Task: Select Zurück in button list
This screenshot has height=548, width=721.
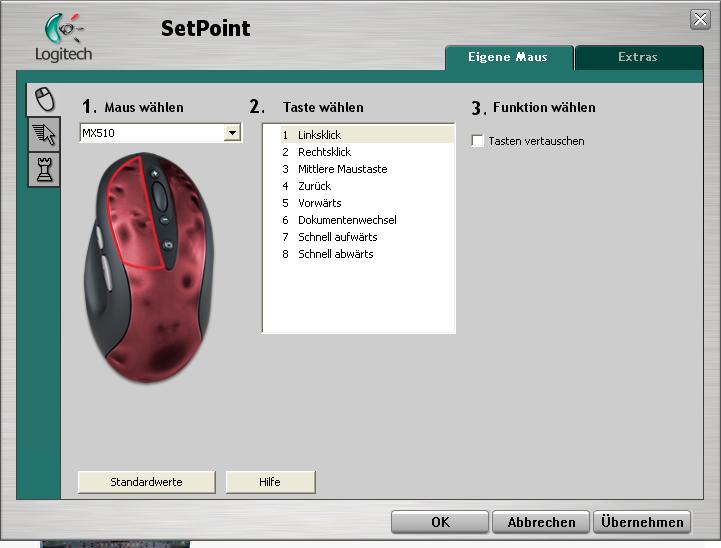Action: (x=367, y=186)
